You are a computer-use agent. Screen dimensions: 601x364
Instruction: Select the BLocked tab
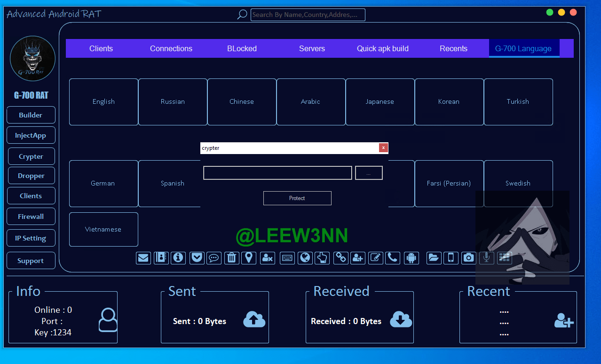[x=242, y=48]
